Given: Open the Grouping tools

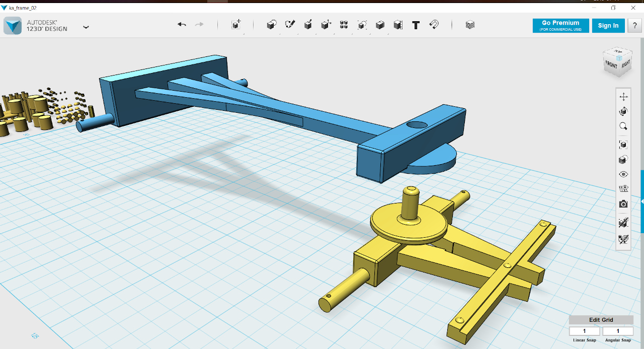Looking at the screenshot, I should (362, 25).
